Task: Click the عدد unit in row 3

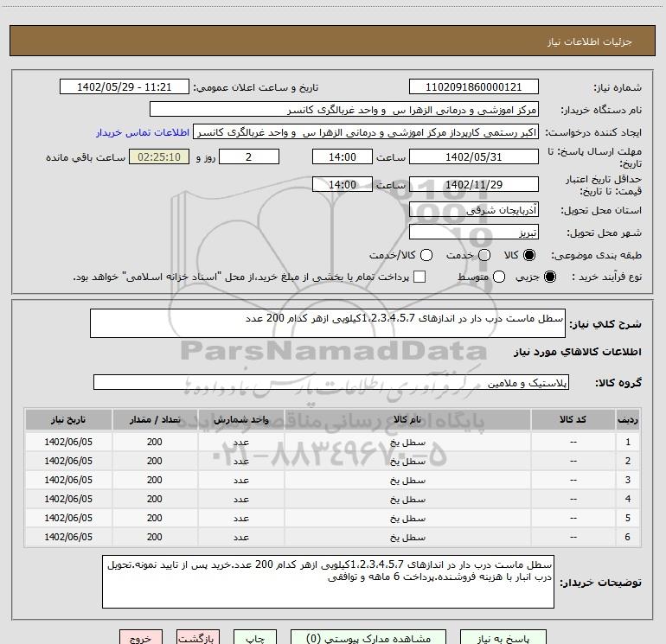Action: coord(240,480)
